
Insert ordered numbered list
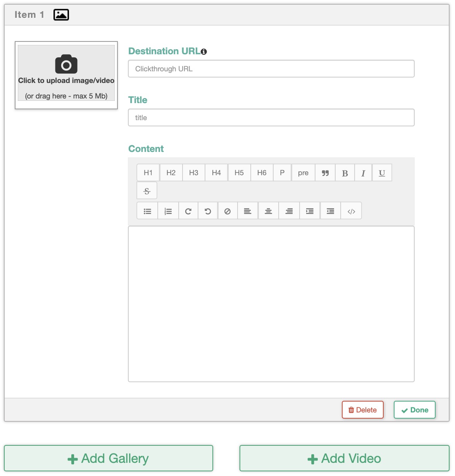tap(168, 211)
